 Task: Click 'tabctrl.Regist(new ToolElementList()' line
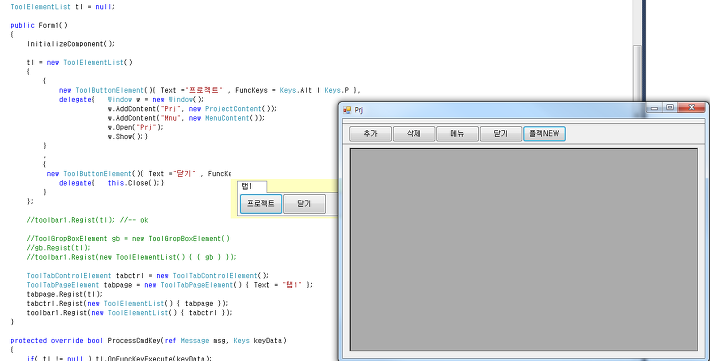point(127,303)
